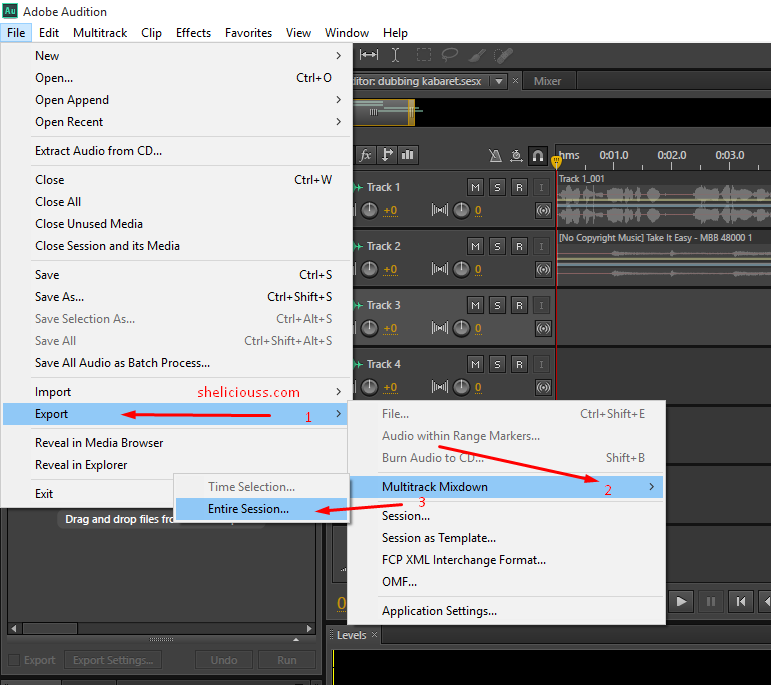This screenshot has width=771, height=685.
Task: Toggle snapping magnet icon
Action: point(537,156)
